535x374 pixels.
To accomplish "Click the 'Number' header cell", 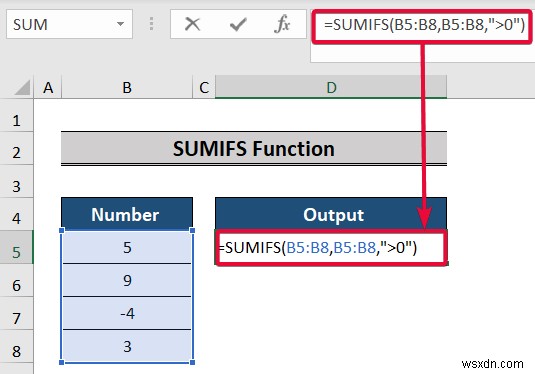I will click(x=127, y=214).
